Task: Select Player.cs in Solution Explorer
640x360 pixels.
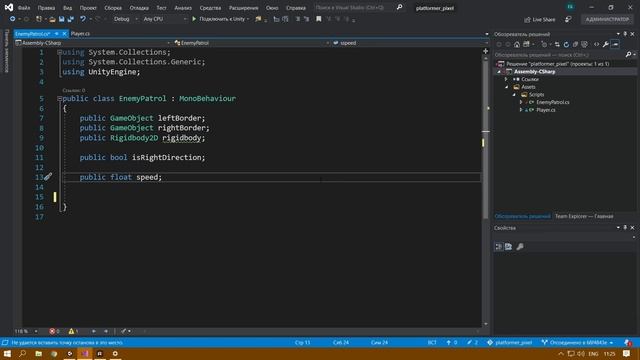Action: (546, 110)
